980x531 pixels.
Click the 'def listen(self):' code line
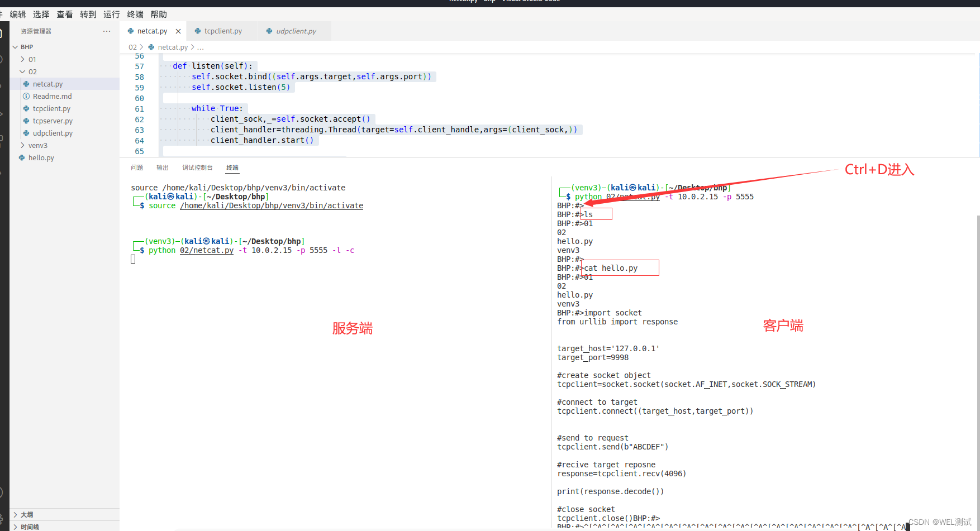pyautogui.click(x=212, y=66)
